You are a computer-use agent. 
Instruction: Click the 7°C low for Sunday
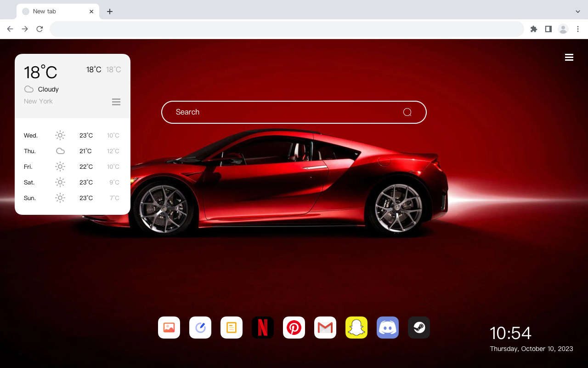[114, 198]
